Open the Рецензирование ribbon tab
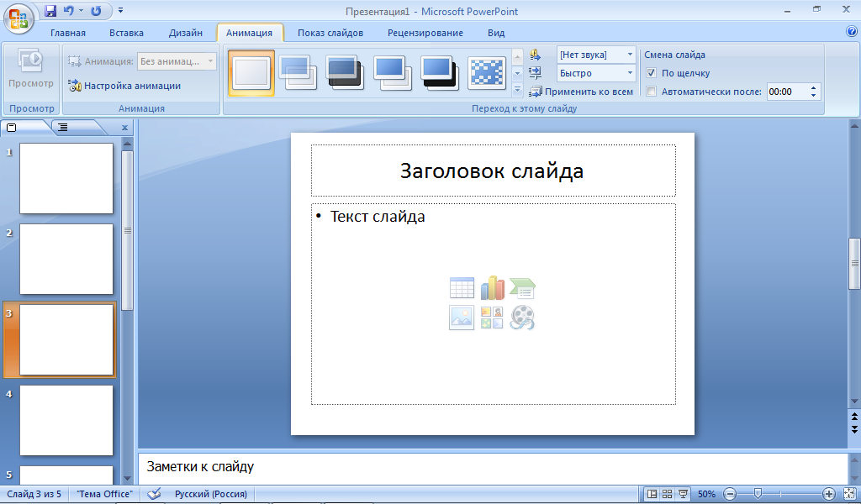This screenshot has height=504, width=861. 425,33
